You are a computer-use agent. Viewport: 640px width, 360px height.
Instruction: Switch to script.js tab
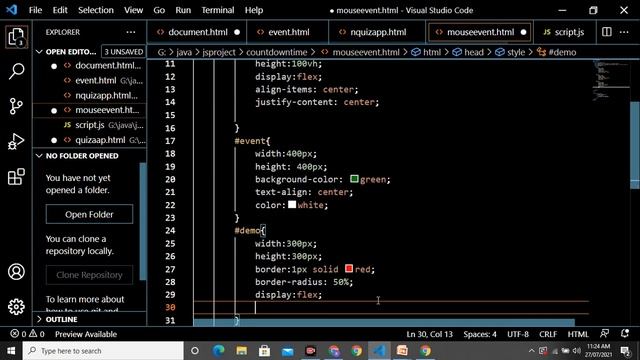pos(564,32)
